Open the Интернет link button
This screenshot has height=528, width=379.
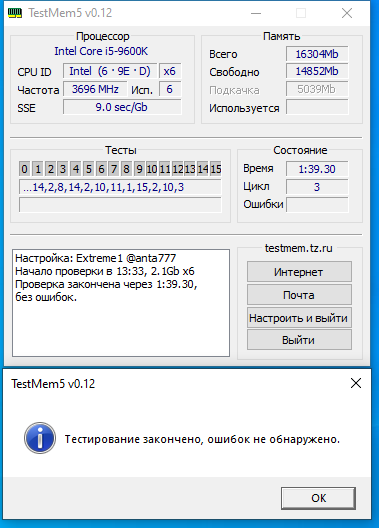(x=299, y=272)
